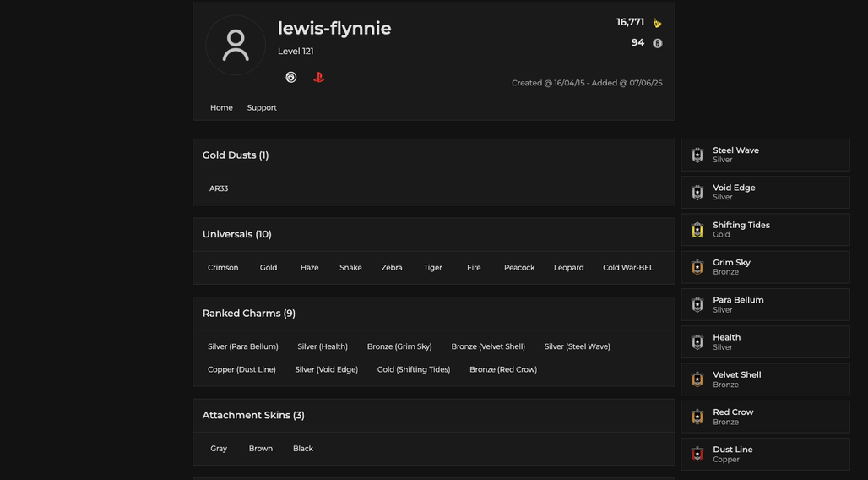The image size is (868, 480).
Task: Select the Black attachment skin
Action: [303, 449]
